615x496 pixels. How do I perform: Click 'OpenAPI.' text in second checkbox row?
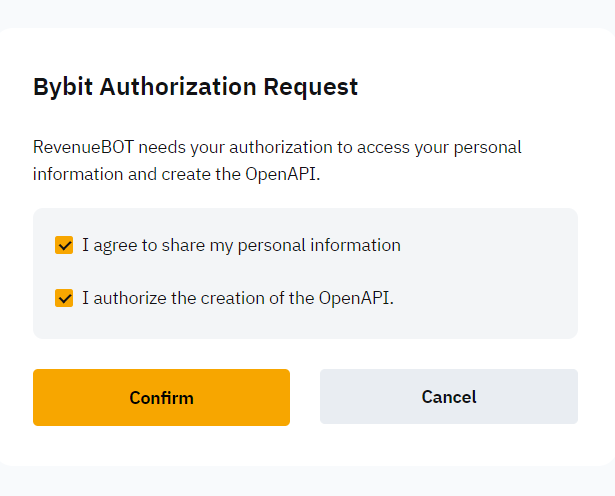(356, 298)
